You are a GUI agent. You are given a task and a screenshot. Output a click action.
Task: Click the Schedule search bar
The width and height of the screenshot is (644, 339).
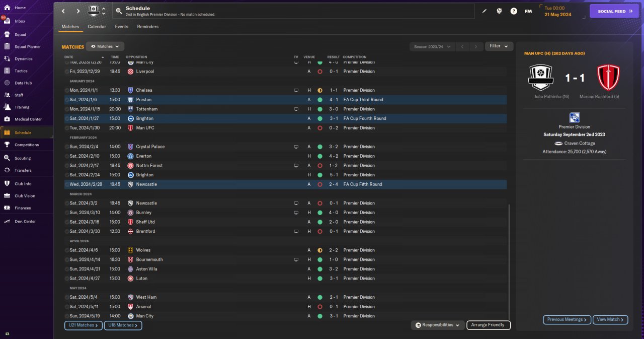[294, 11]
